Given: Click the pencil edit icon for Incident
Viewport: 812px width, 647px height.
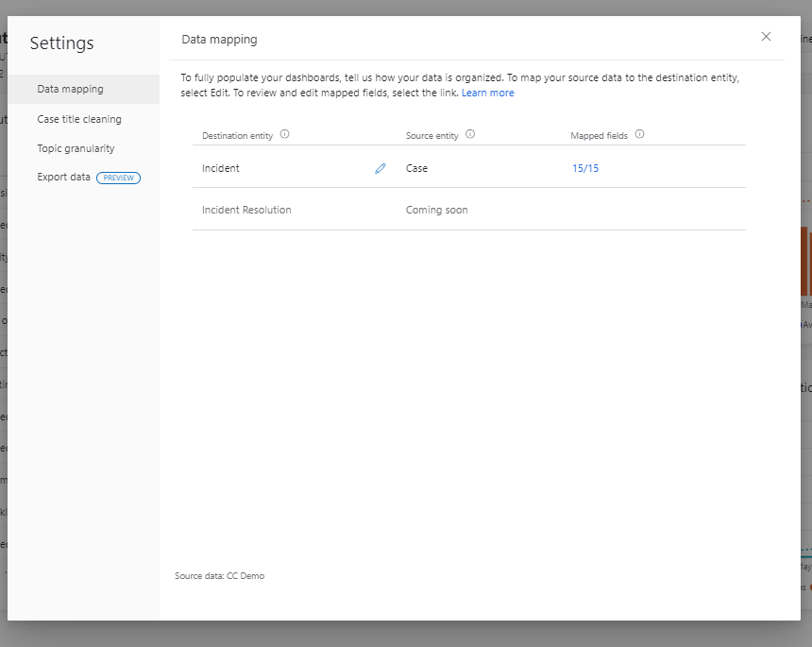Looking at the screenshot, I should pos(381,168).
